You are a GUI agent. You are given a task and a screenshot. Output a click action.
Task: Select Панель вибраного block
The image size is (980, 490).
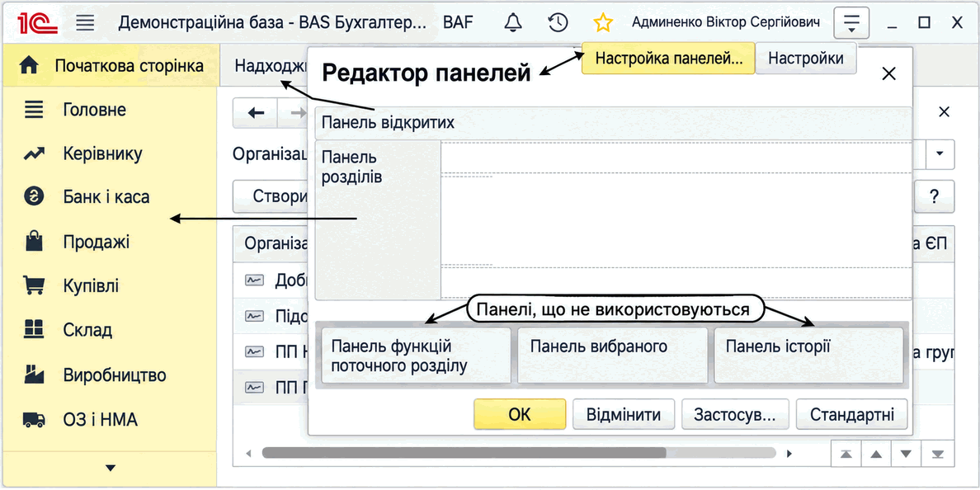point(612,356)
